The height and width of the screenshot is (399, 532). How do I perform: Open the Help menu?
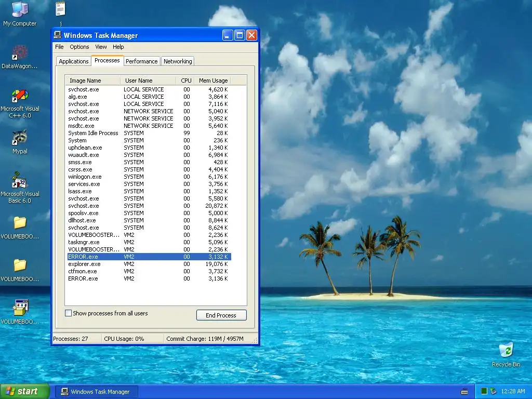coord(118,47)
